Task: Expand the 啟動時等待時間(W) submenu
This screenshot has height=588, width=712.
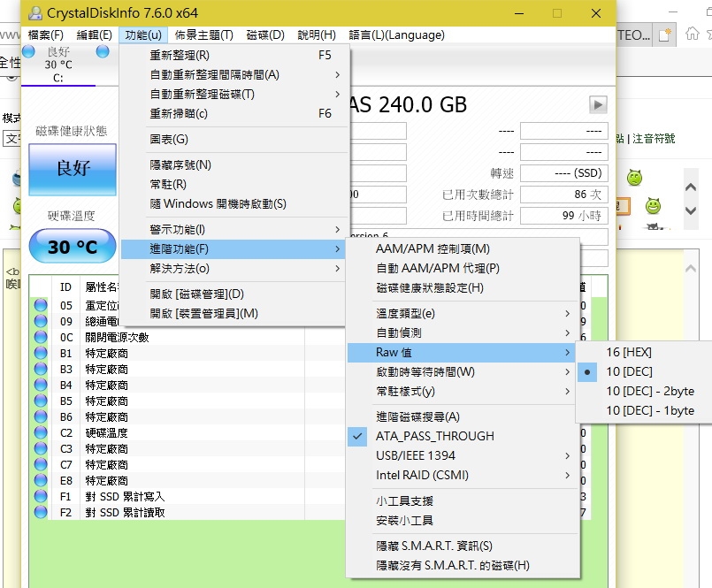Action: pos(463,372)
